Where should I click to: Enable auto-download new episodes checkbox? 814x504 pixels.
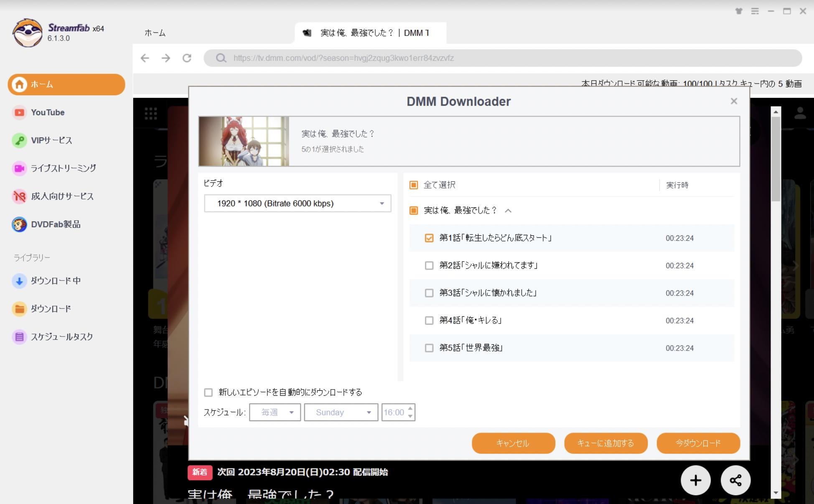[208, 392]
